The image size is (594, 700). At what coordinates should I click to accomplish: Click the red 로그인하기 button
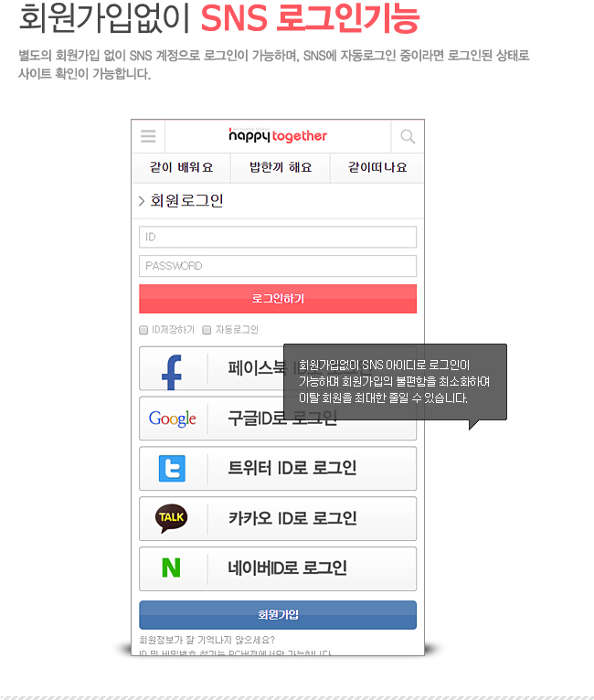(x=278, y=299)
